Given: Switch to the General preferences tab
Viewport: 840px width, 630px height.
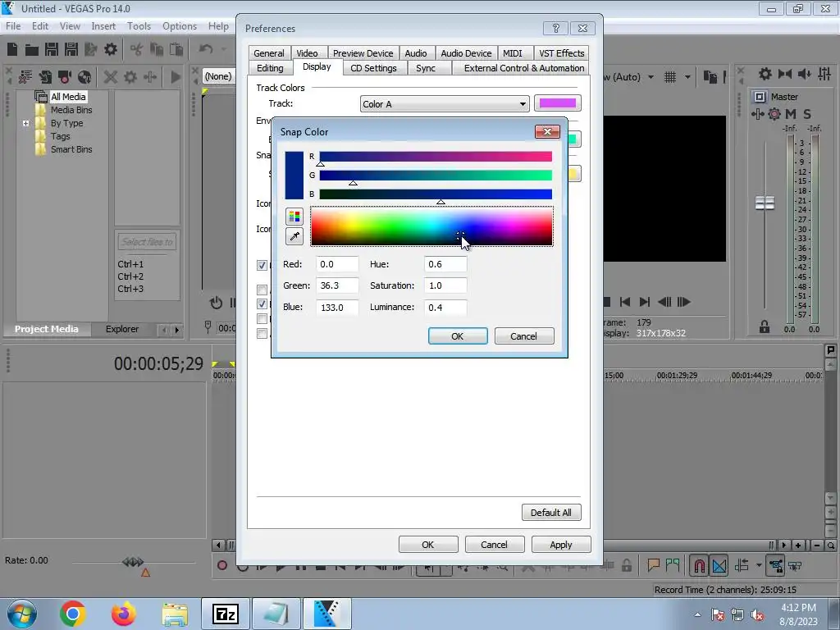Looking at the screenshot, I should point(269,53).
